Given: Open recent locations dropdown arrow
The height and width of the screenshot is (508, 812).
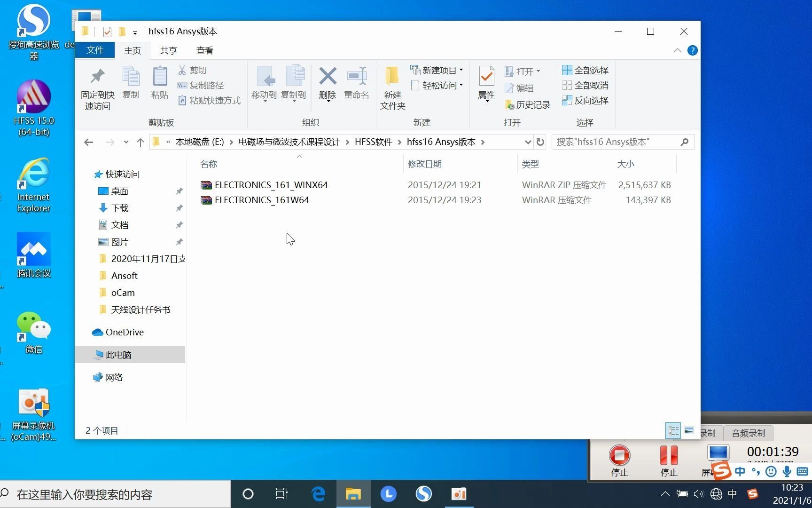Looking at the screenshot, I should [126, 142].
